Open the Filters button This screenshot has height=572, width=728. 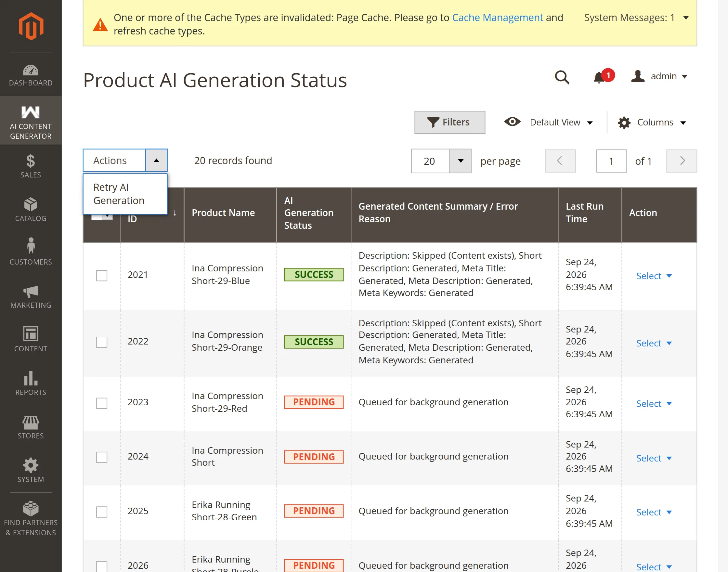[x=449, y=122]
